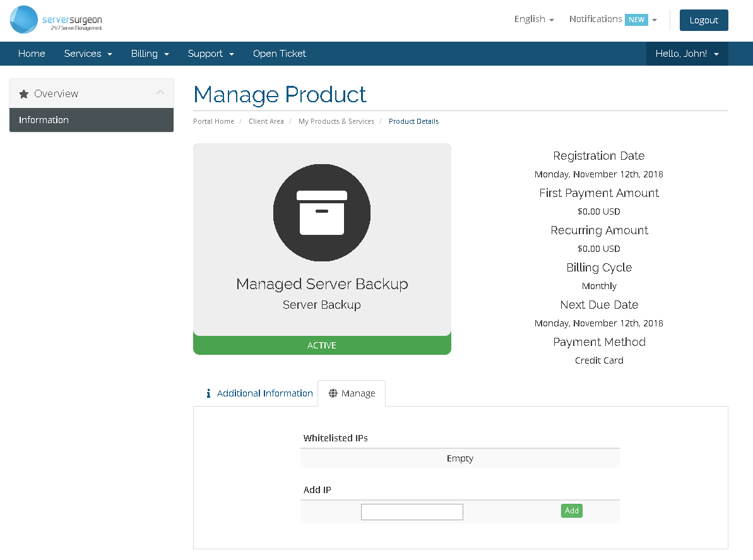The height and width of the screenshot is (560, 753).
Task: Click the Logout button
Action: click(704, 20)
